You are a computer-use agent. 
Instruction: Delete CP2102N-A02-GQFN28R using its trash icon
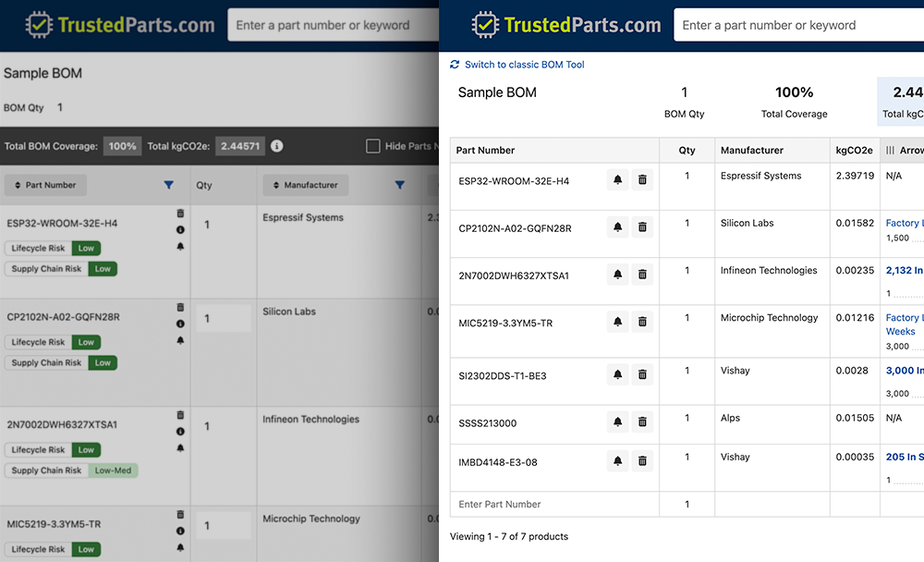(643, 226)
